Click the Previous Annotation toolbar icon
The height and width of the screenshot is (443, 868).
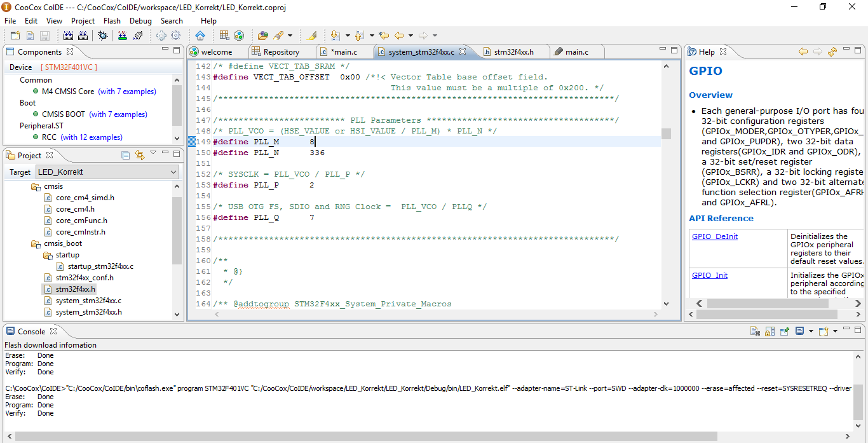[359, 36]
